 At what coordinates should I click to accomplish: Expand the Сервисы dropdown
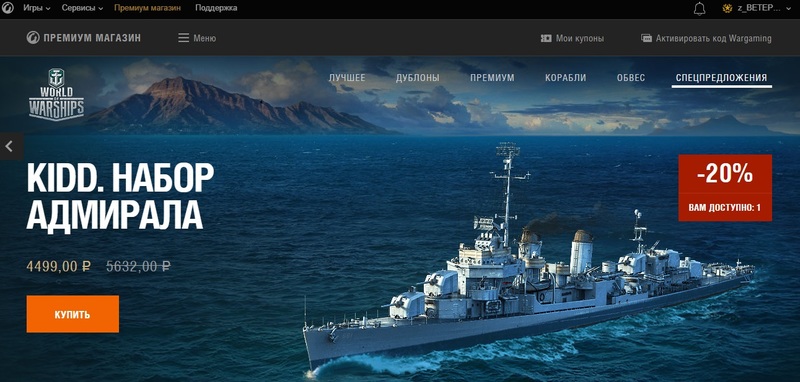point(82,8)
